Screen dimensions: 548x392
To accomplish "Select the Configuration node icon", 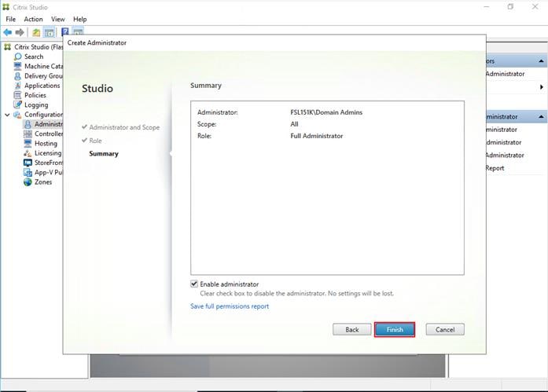I will point(17,115).
